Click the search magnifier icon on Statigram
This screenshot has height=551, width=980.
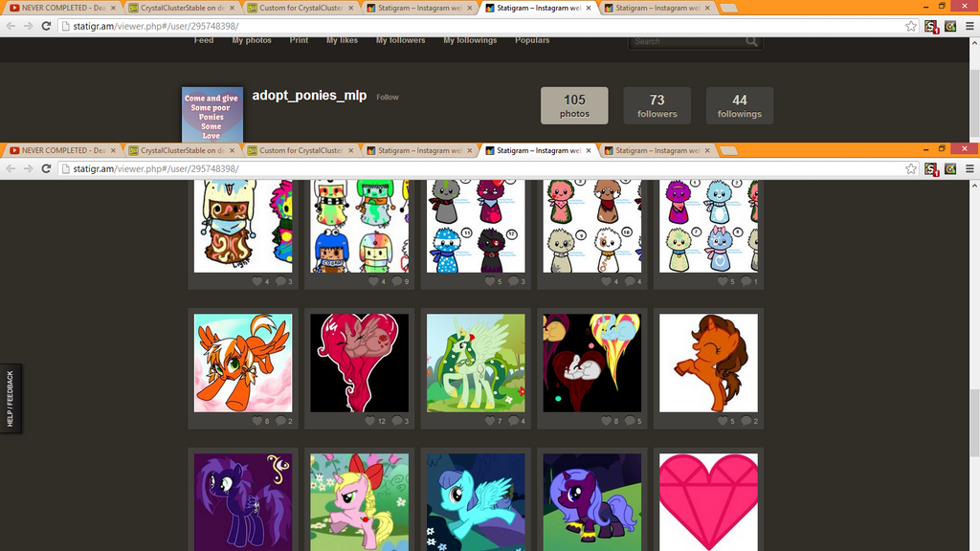coord(751,41)
